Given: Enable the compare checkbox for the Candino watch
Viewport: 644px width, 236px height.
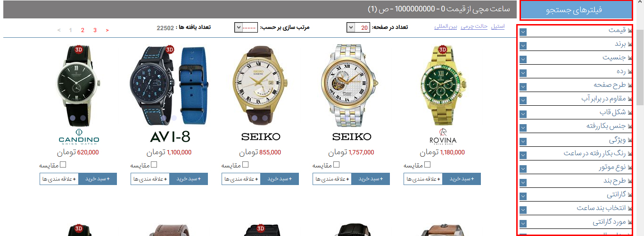Looking at the screenshot, I should click(x=63, y=165).
